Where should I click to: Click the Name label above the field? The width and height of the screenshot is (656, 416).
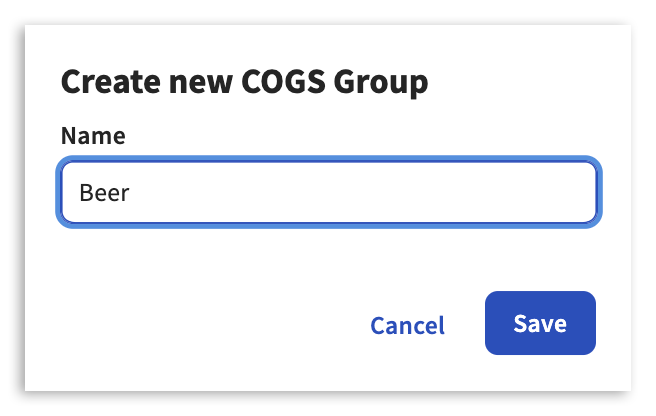click(93, 136)
